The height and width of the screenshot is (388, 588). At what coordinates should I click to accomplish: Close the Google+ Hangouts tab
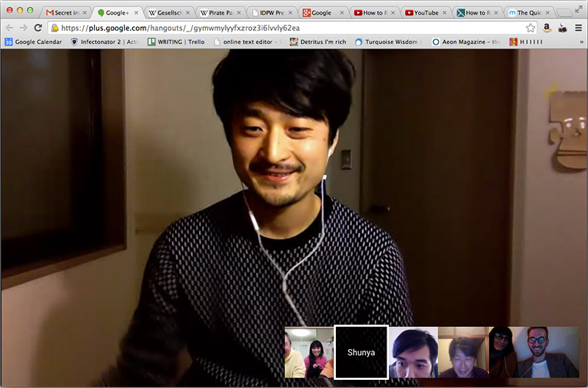tap(137, 12)
